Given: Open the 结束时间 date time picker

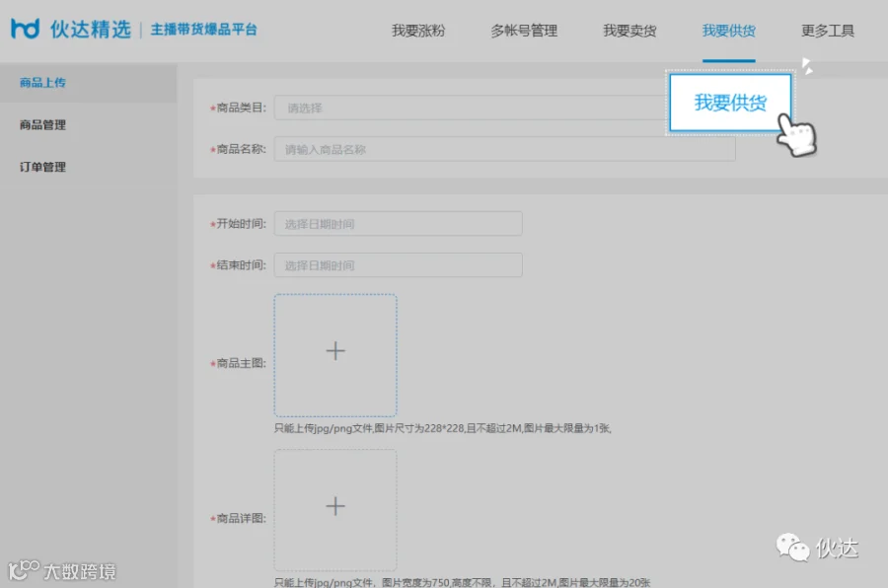Looking at the screenshot, I should tap(399, 265).
